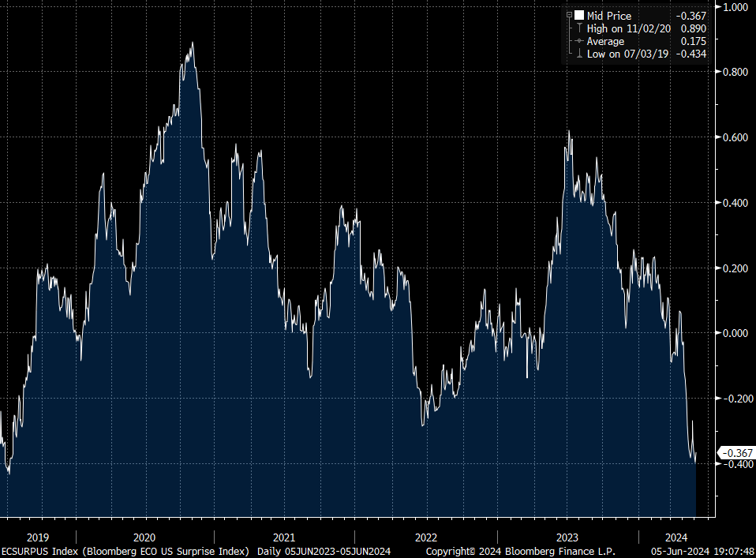
Task: Click the -0.367 last price axis flag
Action: pos(735,453)
